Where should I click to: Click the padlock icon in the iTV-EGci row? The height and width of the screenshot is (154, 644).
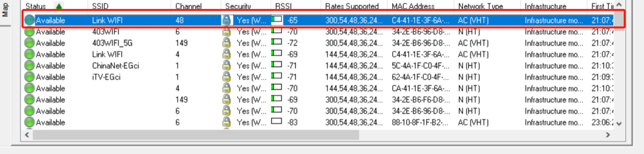[226, 77]
